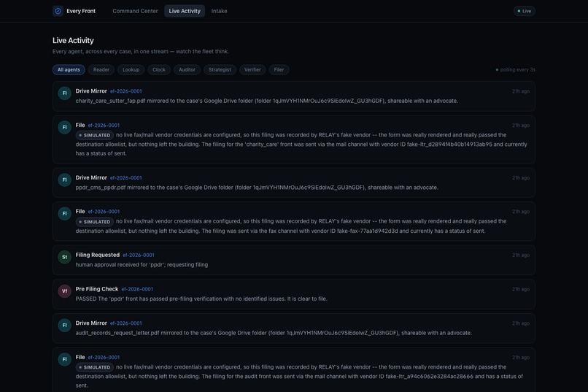This screenshot has height=392, width=588.
Task: Select the Live Activity tab
Action: 185,11
